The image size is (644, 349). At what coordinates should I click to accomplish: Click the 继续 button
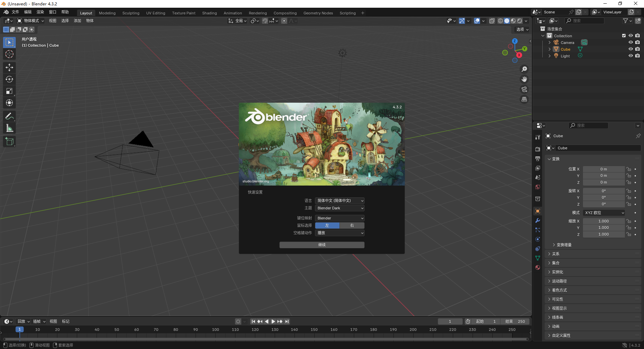(321, 245)
